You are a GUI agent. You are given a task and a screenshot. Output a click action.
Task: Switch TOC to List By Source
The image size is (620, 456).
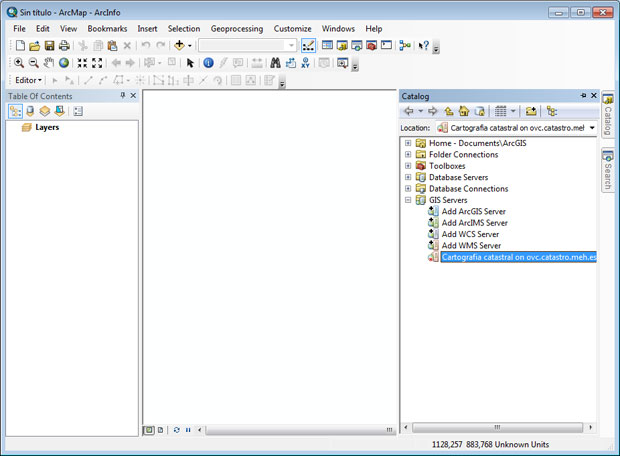click(x=30, y=112)
